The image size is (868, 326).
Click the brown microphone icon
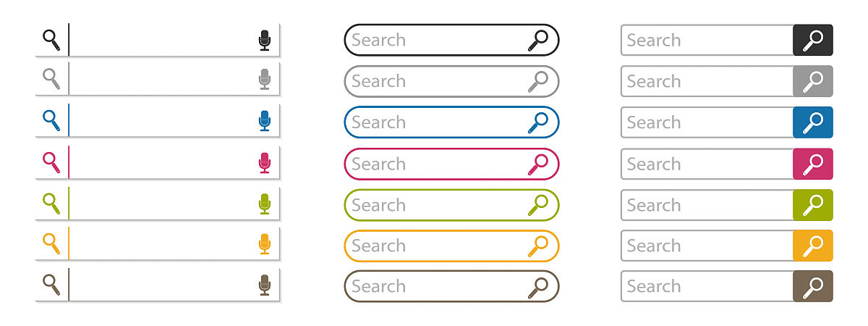tap(265, 285)
